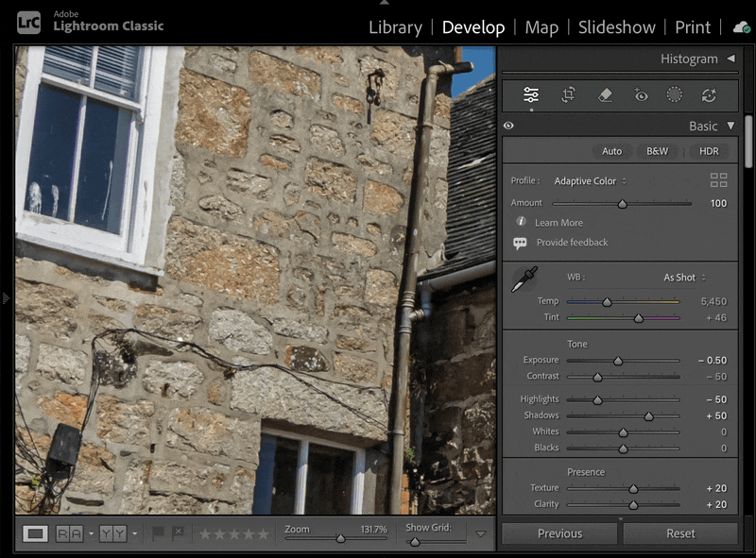Open the Slideshow module
The height and width of the screenshot is (558, 756).
(617, 27)
